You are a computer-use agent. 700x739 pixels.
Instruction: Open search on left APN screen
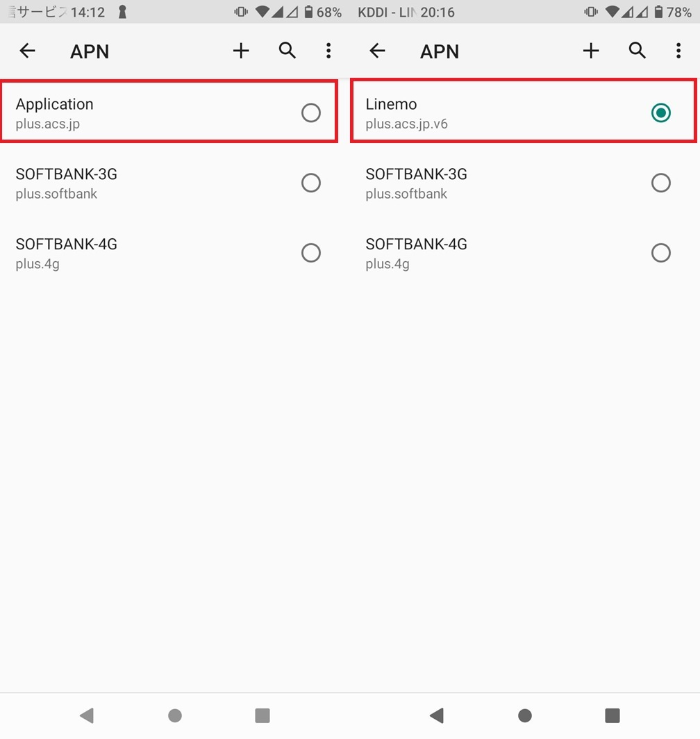287,51
